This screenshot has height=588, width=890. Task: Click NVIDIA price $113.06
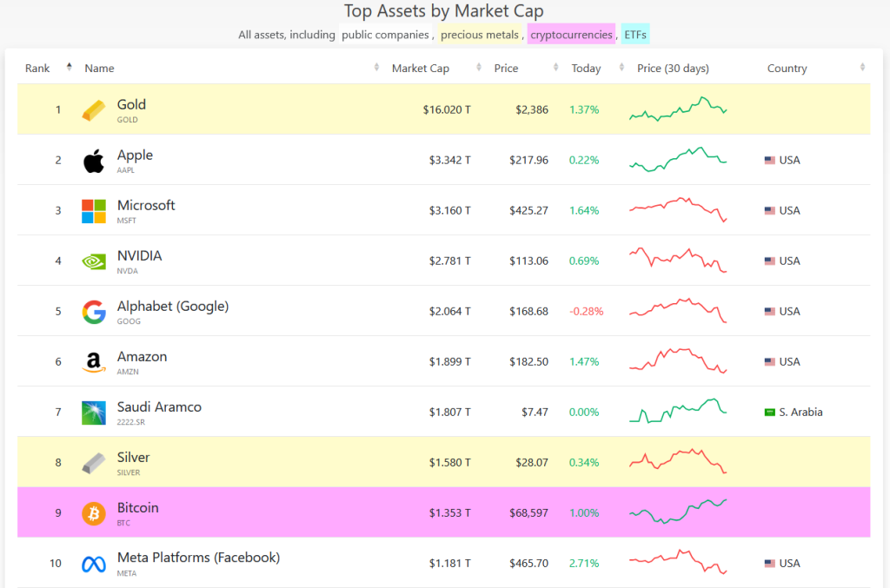(x=528, y=261)
